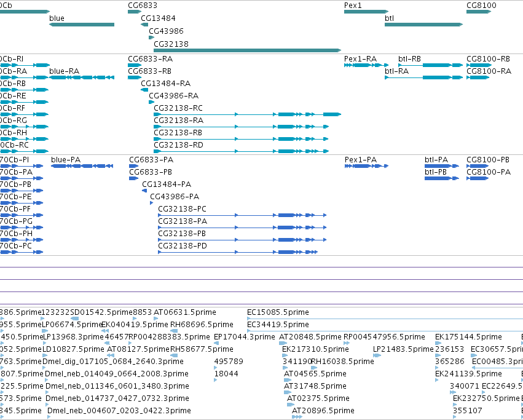The height and width of the screenshot is (420, 523).
Task: Select transcript CG43986-RA
Action: coord(151,102)
